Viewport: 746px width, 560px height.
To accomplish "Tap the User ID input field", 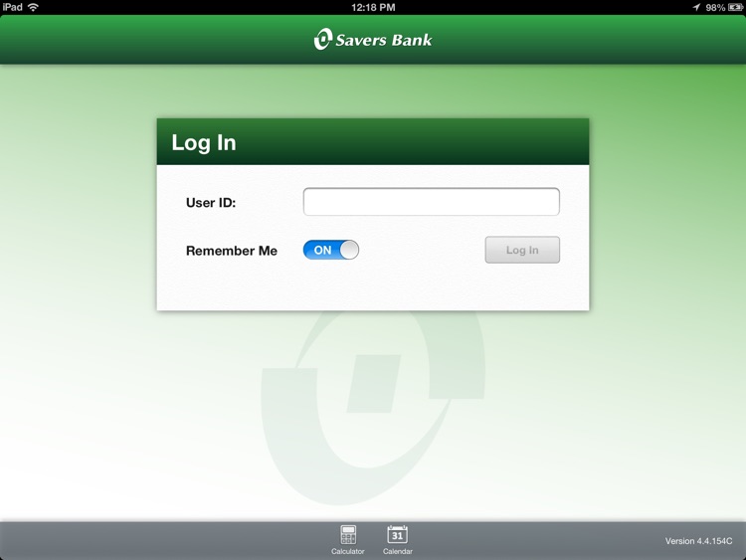I will [431, 202].
